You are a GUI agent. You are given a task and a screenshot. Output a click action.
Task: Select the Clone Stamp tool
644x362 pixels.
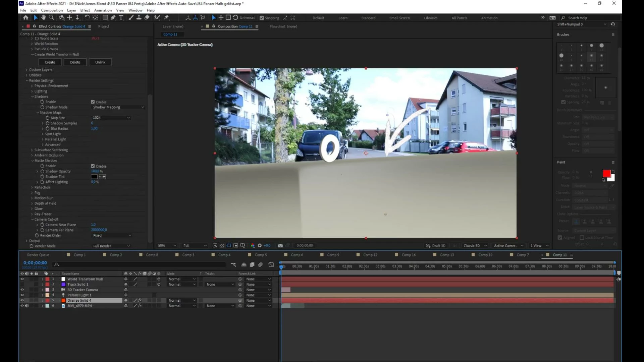click(139, 18)
